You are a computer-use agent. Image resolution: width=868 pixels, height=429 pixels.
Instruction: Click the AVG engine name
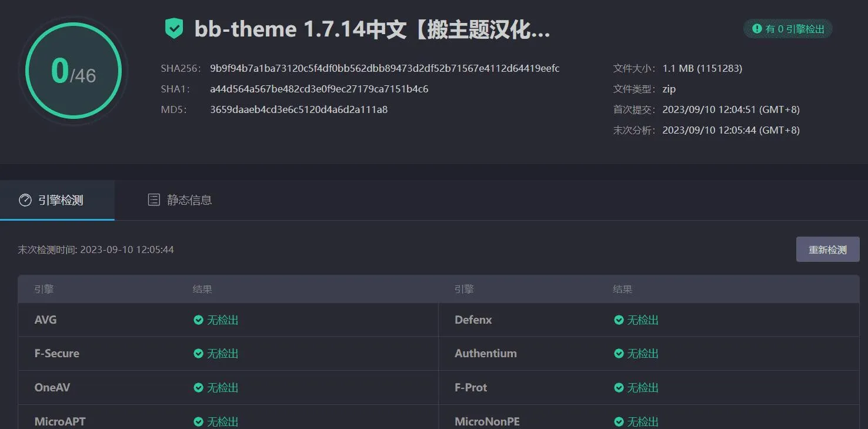(x=46, y=320)
